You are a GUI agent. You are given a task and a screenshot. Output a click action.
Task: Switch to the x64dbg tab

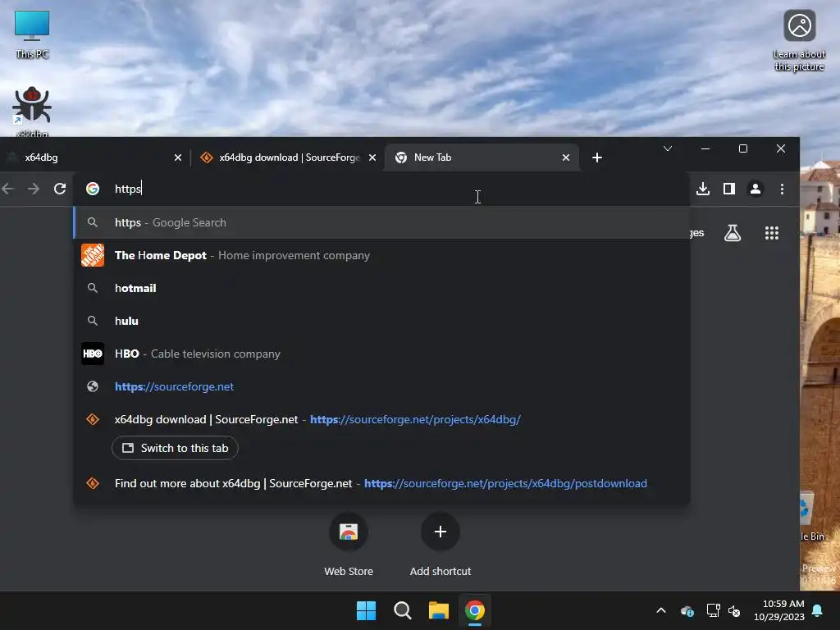point(91,157)
